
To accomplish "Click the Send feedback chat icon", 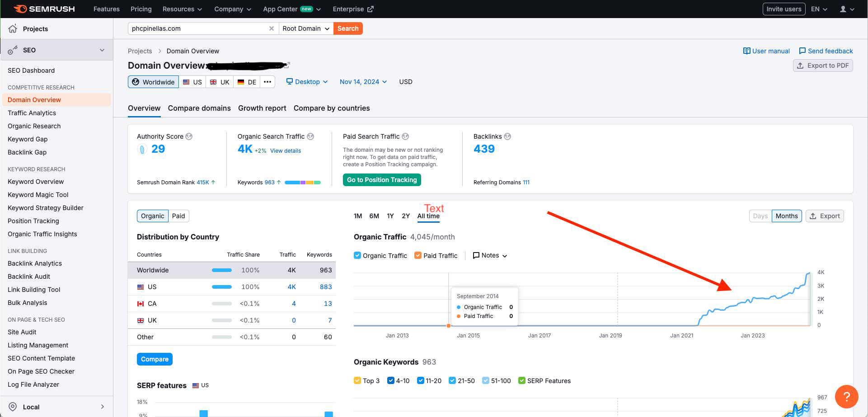I will [802, 51].
